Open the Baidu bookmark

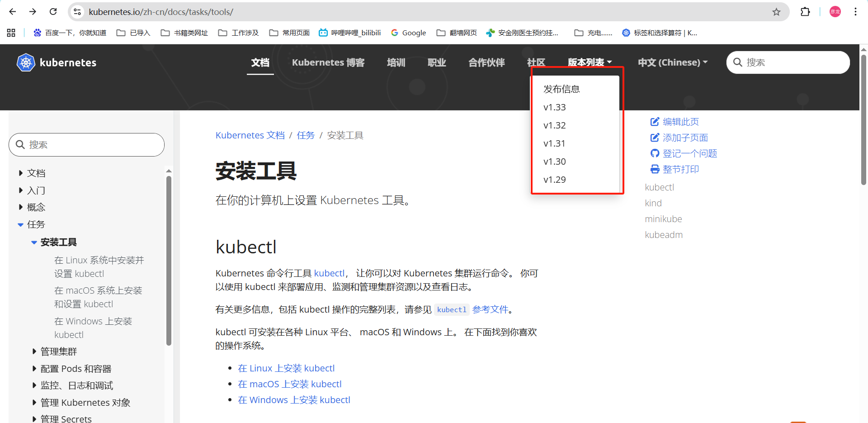[70, 33]
